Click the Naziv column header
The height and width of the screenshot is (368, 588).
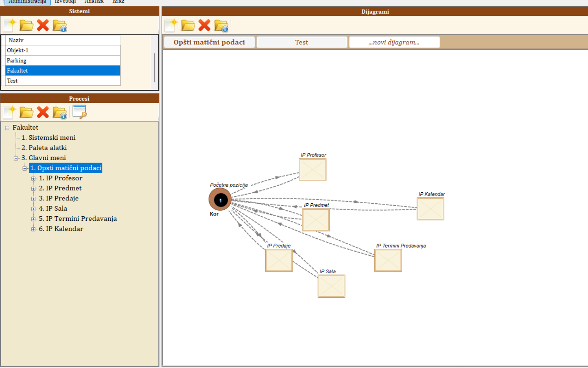63,40
